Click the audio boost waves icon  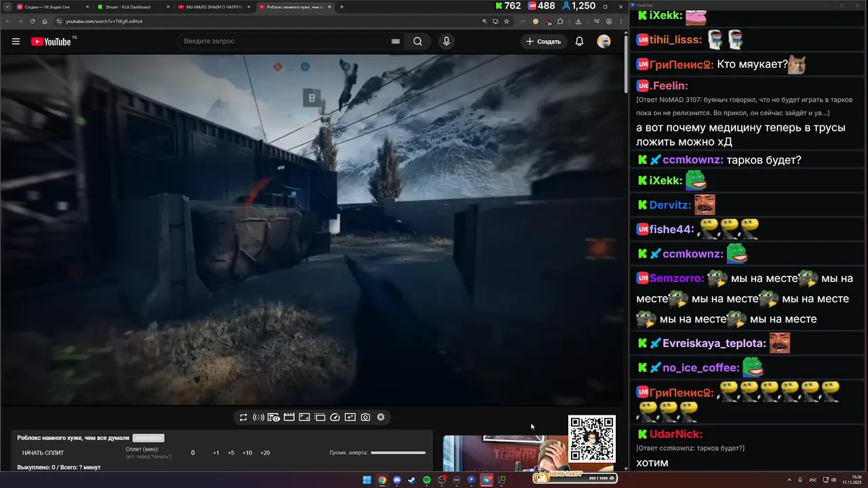tap(258, 418)
